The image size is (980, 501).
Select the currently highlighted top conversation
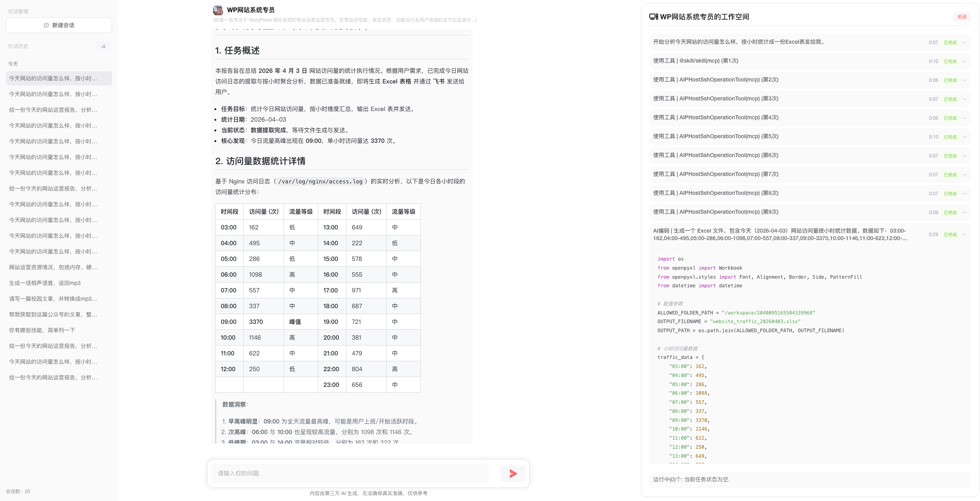click(x=53, y=78)
